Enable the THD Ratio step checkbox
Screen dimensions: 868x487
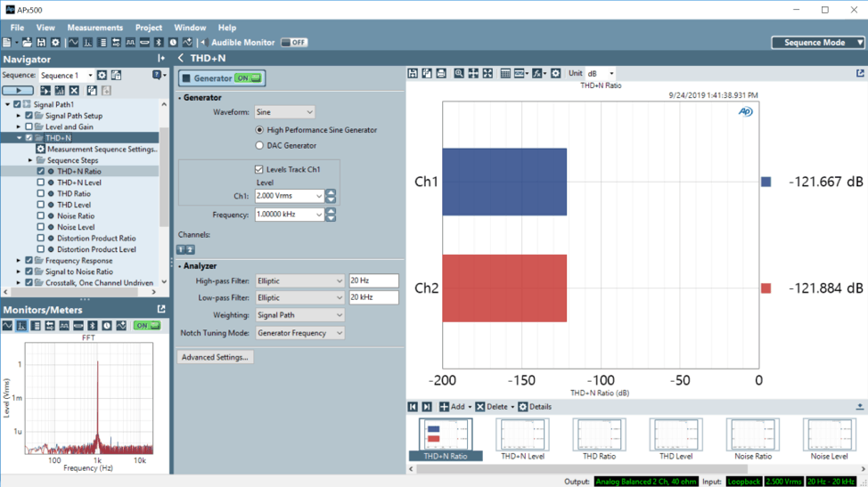pos(41,193)
